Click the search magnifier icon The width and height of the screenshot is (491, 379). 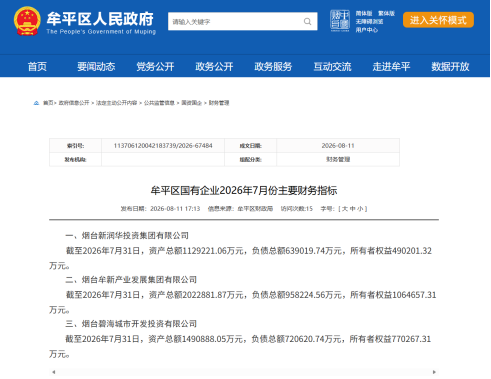pos(307,22)
